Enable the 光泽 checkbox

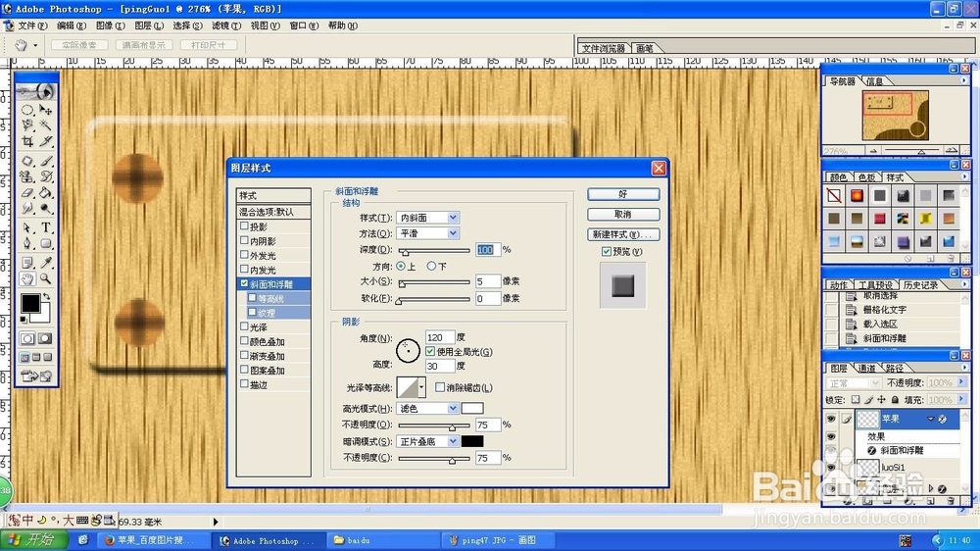[244, 326]
